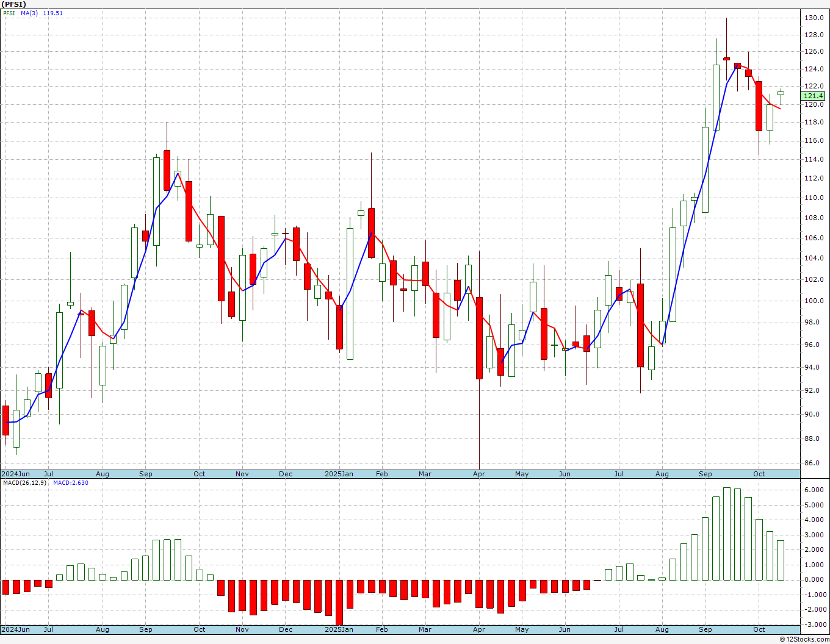The width and height of the screenshot is (830, 644).
Task: Pick the "126.0" price axis label
Action: pyautogui.click(x=814, y=52)
